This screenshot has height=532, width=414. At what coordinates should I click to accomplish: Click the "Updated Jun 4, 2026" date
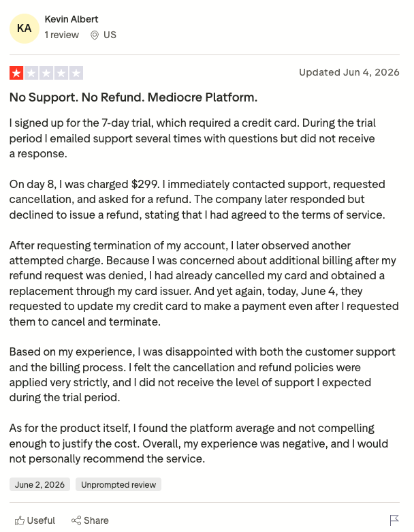click(349, 72)
